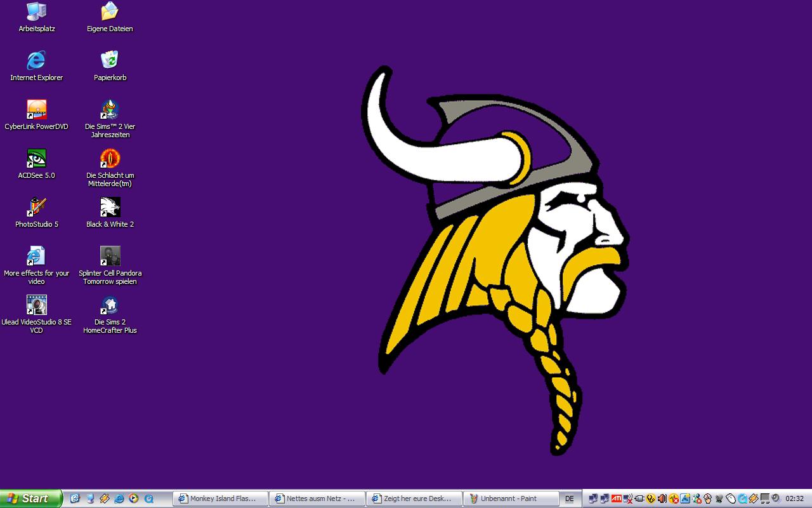Start Die Sims 2 Vier Jahreszeiten

(x=110, y=119)
